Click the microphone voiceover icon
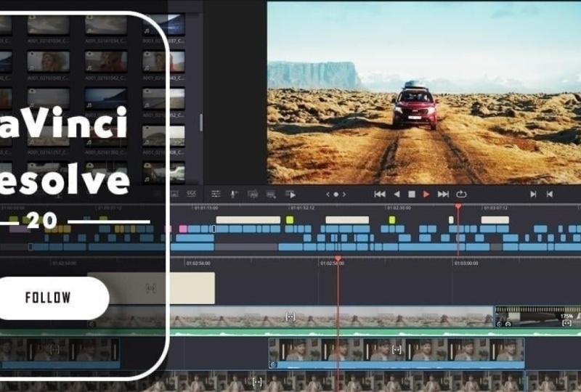This screenshot has width=581, height=392. 234,194
